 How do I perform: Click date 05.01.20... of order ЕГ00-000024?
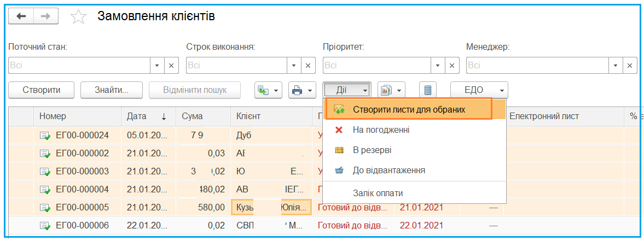(147, 136)
